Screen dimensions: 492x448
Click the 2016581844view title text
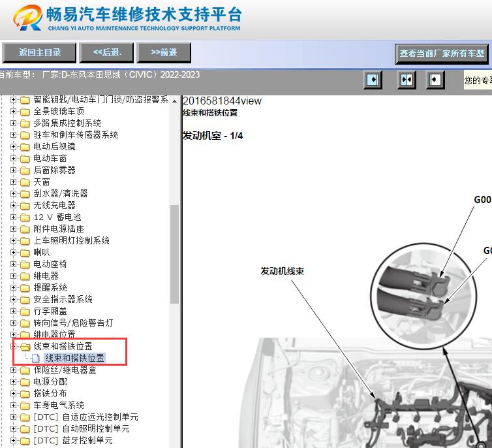[222, 101]
